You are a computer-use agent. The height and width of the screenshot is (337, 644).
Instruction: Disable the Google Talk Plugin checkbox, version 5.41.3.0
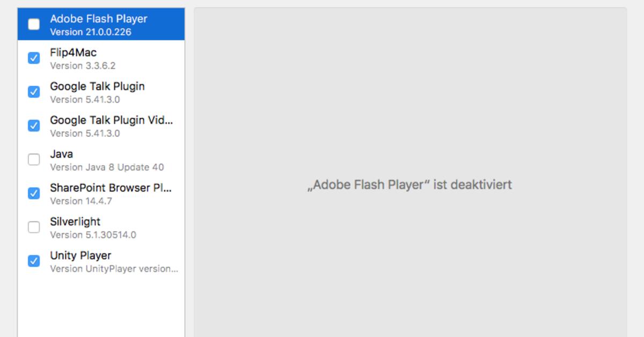[34, 92]
